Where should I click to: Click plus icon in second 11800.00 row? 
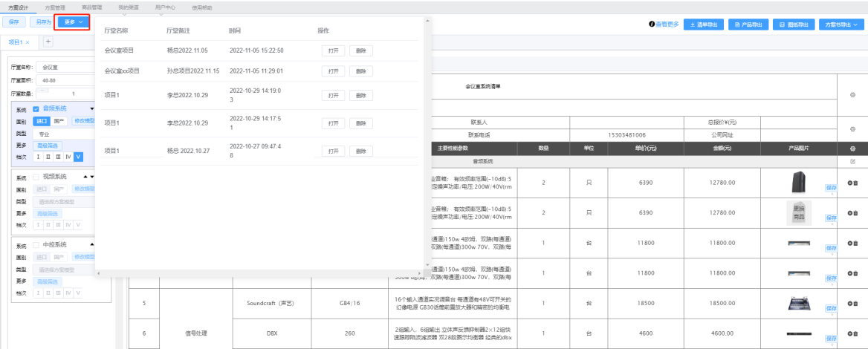[849, 273]
